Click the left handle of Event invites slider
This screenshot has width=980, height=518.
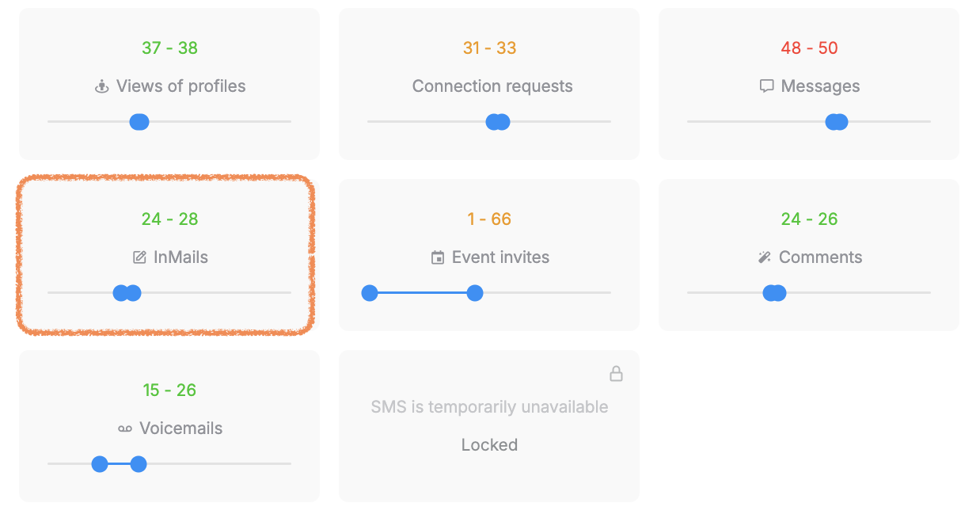(x=370, y=293)
